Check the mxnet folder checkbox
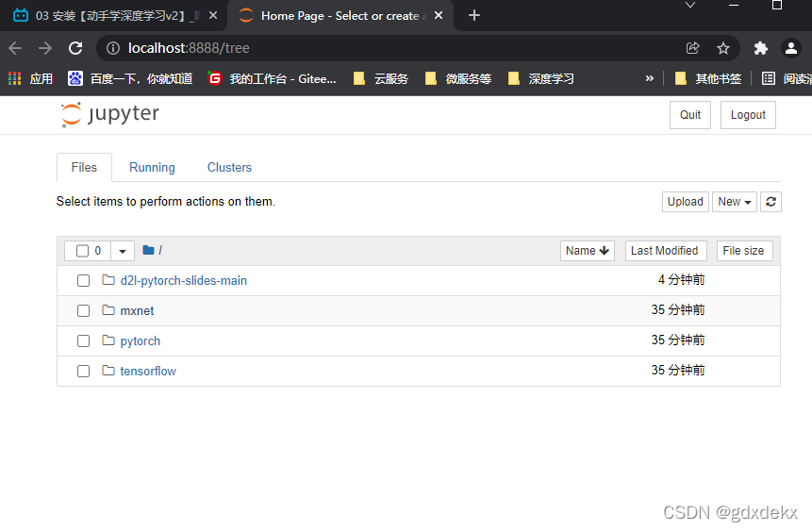 pyautogui.click(x=83, y=311)
